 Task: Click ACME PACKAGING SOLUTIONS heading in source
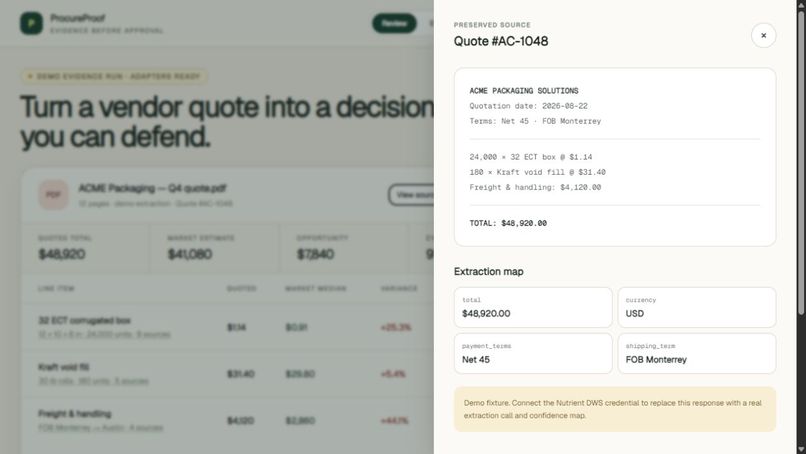point(524,90)
